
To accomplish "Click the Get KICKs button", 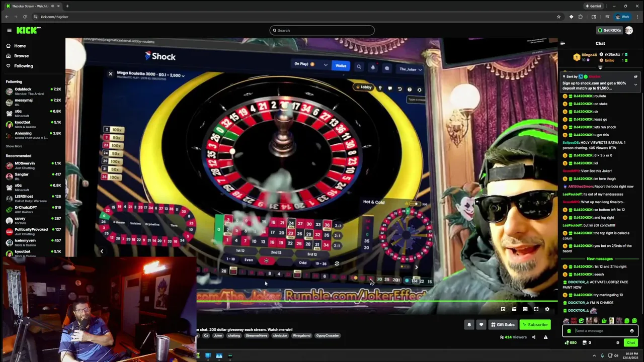I will tap(609, 30).
